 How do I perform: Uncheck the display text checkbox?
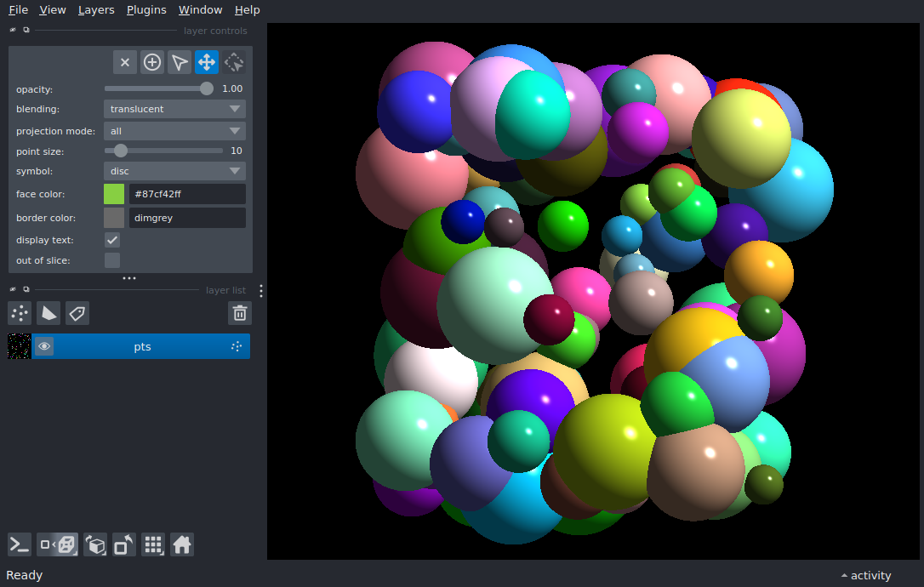click(112, 240)
